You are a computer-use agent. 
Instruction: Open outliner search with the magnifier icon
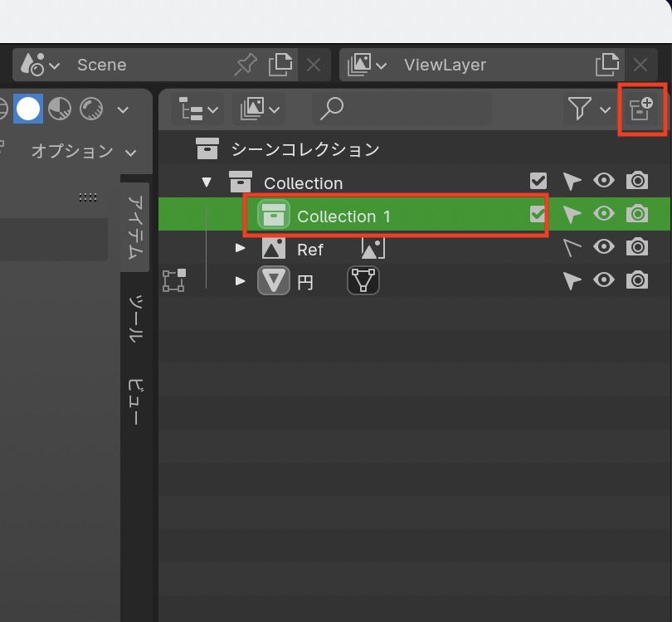(331, 109)
